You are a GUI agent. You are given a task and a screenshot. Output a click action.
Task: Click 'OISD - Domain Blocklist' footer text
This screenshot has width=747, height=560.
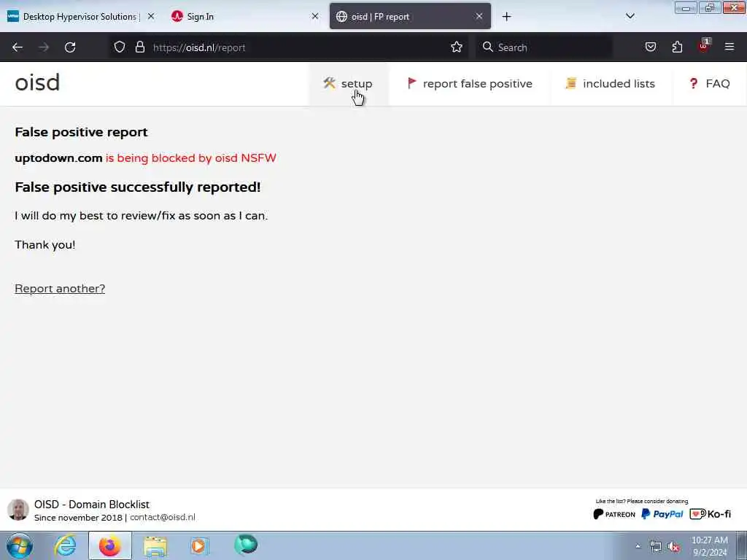[x=91, y=505]
